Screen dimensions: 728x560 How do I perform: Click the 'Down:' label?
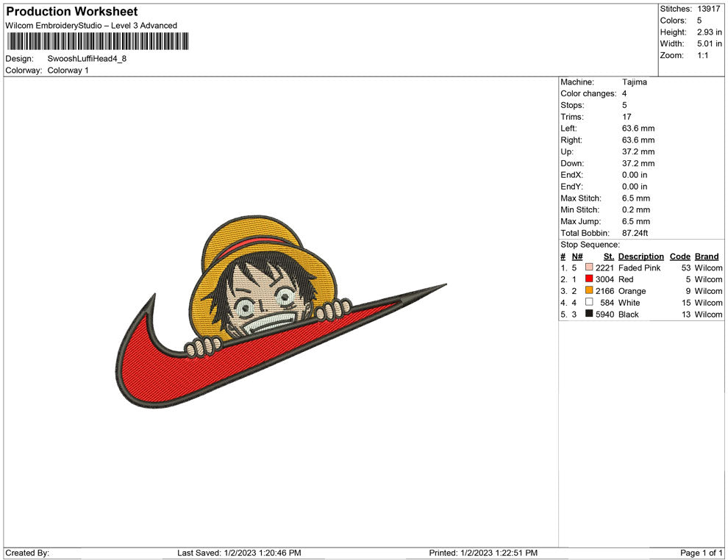[x=572, y=163]
